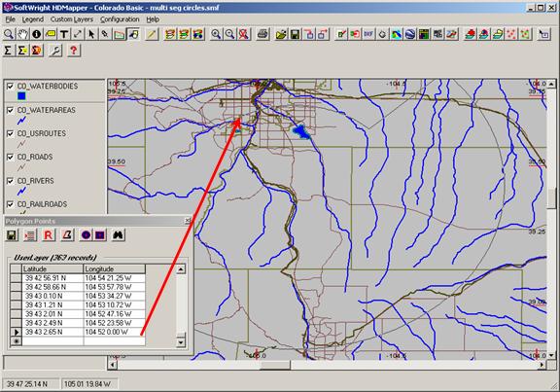Uncheck the CO_WATERAREAS layer checkbox
Image resolution: width=560 pixels, height=392 pixels.
click(10, 110)
